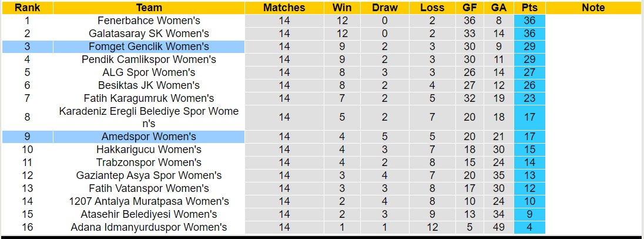Click the Note column header
644x239 pixels.
pyautogui.click(x=593, y=8)
